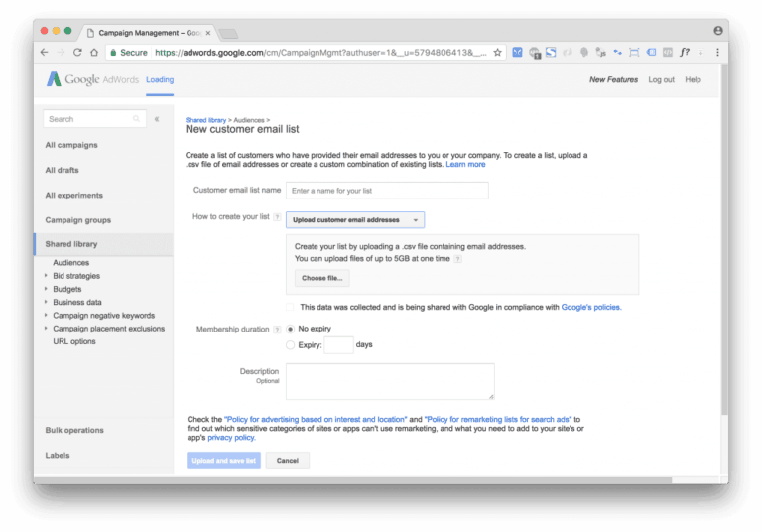Image resolution: width=762 pixels, height=532 pixels.
Task: Click the gray code brackets extension icon
Action: tap(667, 52)
